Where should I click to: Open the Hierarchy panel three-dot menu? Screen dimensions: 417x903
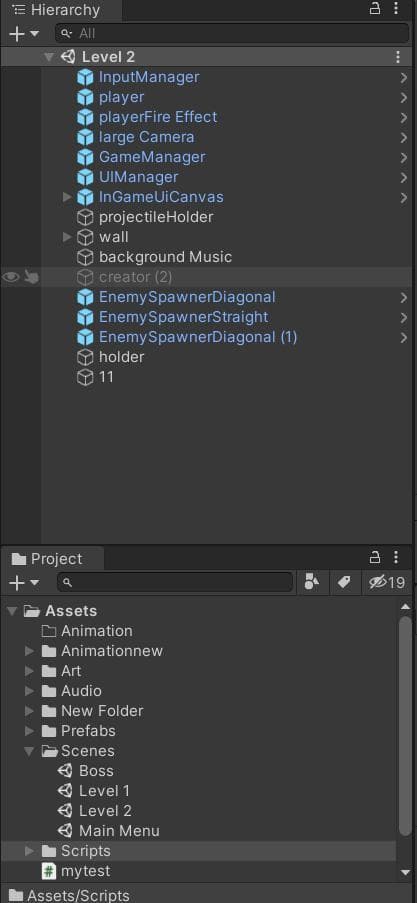click(x=396, y=9)
